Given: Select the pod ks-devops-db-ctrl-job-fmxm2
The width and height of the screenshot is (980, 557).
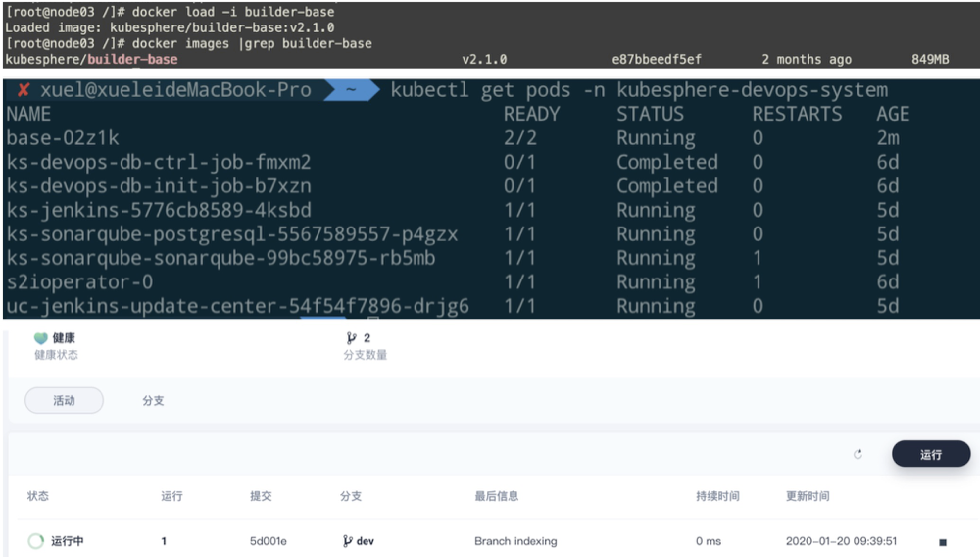Looking at the screenshot, I should coord(159,163).
